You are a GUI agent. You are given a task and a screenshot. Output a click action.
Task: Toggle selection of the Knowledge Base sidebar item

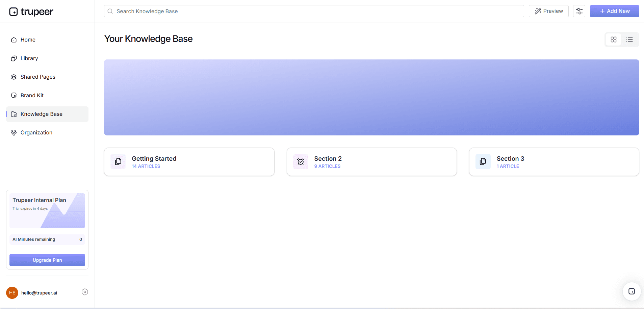pos(41,114)
